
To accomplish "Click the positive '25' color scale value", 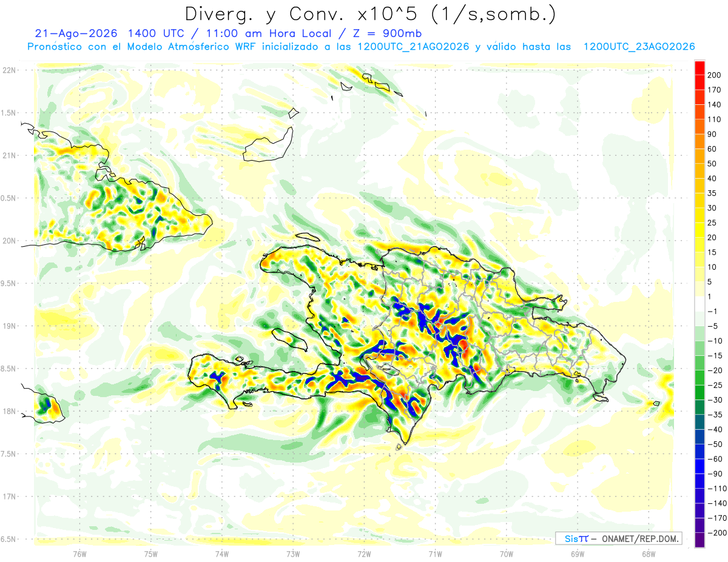I will pos(712,222).
